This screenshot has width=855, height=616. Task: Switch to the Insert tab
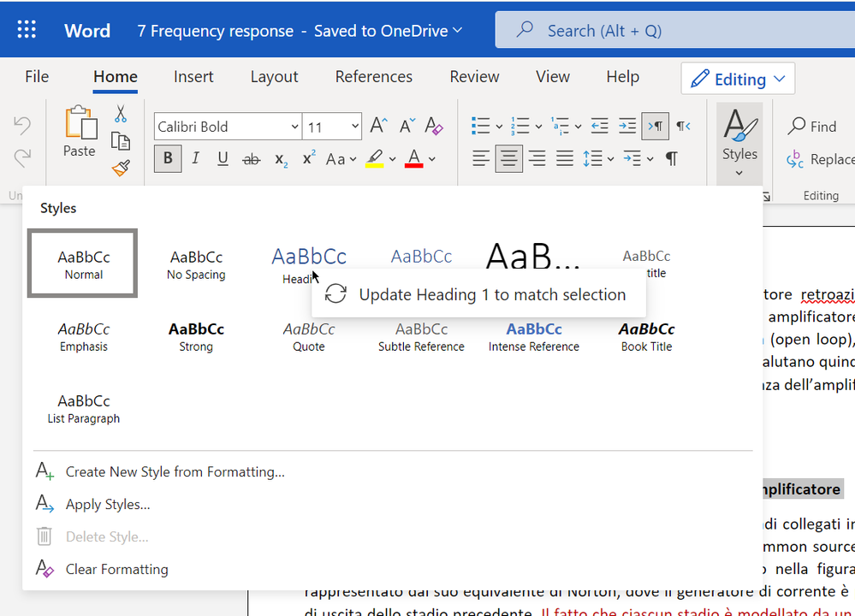(193, 77)
